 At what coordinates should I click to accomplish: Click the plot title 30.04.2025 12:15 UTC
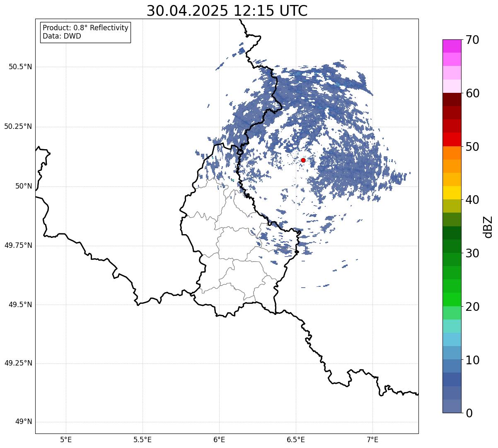coord(227,10)
